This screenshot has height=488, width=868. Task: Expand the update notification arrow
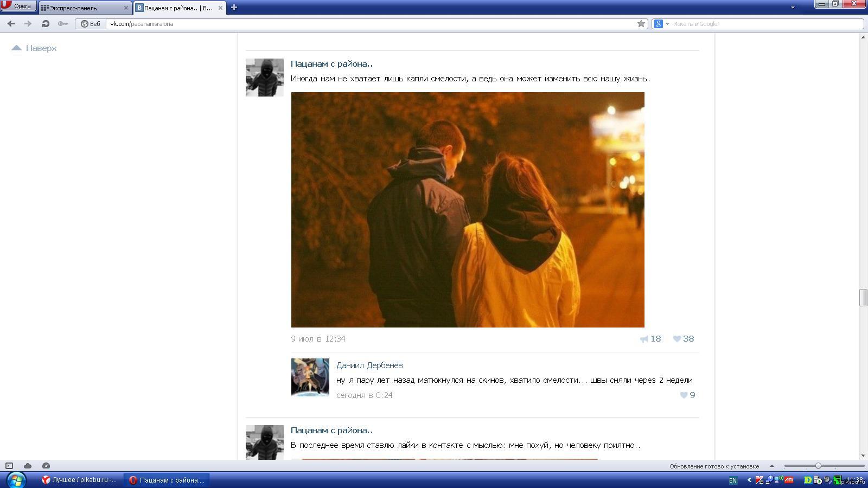coord(771,466)
